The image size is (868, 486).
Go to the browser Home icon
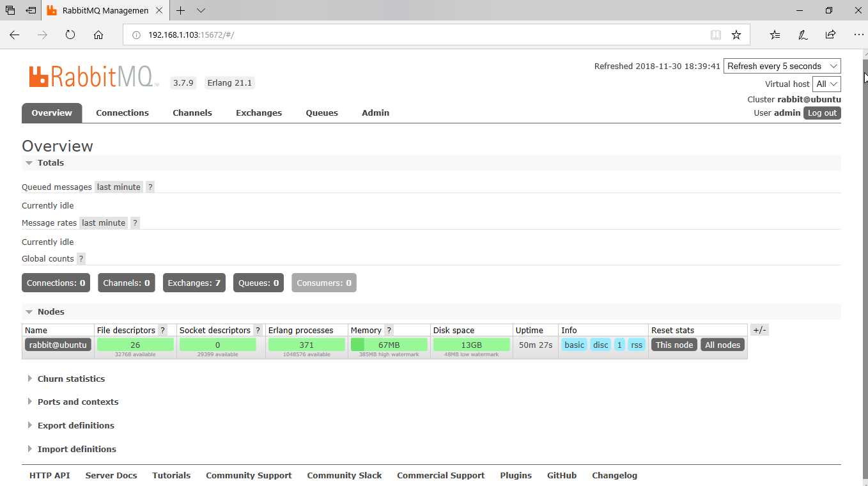98,35
